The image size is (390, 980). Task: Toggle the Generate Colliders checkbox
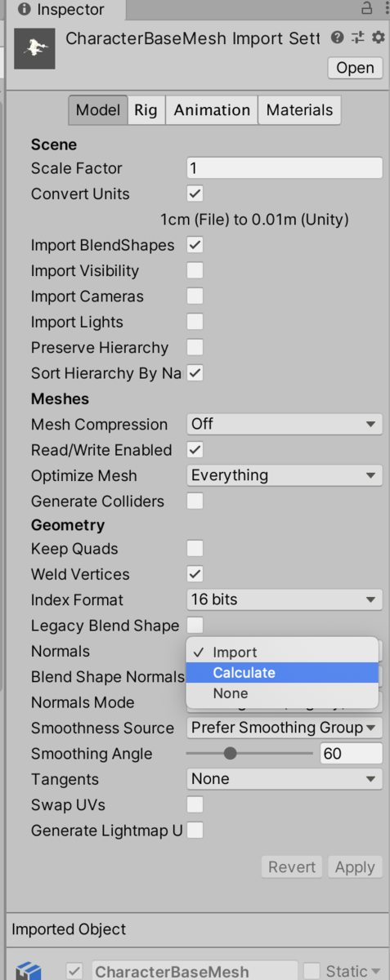(195, 501)
